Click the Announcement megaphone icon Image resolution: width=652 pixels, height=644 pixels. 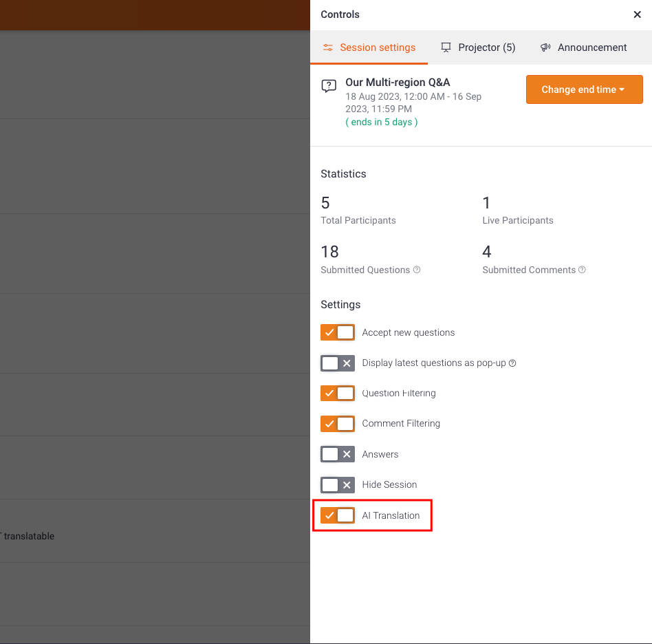point(545,47)
